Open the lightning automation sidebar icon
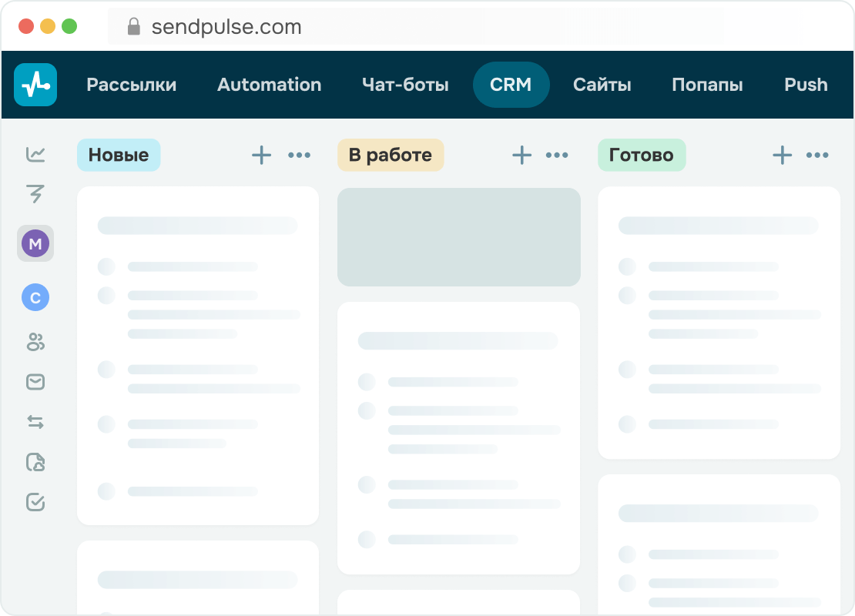 point(35,193)
